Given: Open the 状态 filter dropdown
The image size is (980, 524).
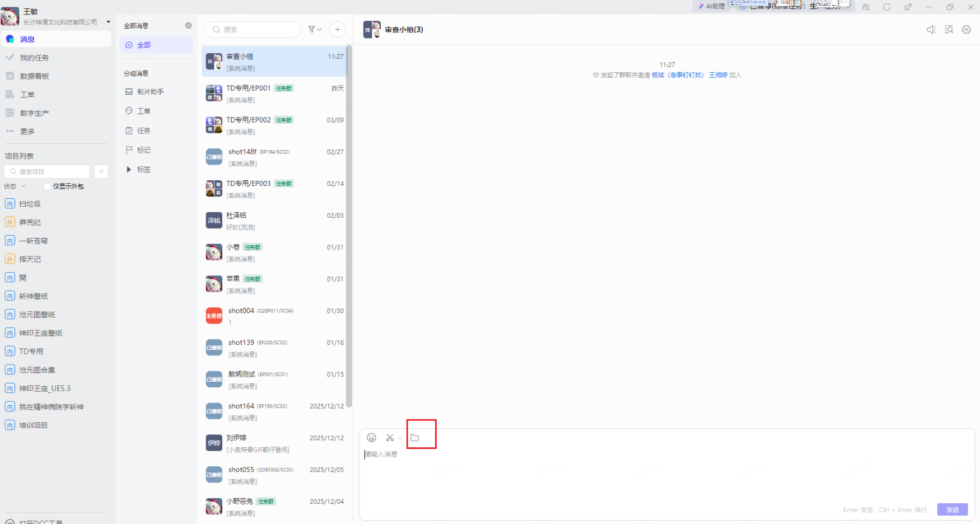Looking at the screenshot, I should click(15, 186).
